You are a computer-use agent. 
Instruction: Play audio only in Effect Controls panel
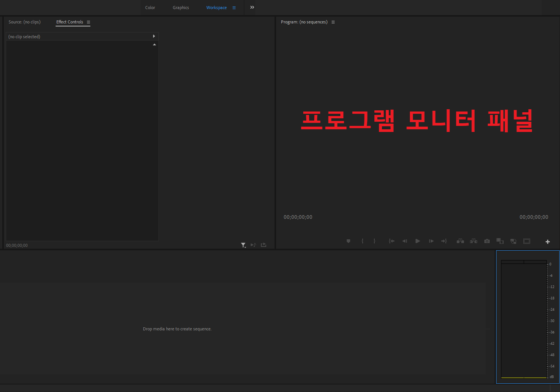point(253,245)
